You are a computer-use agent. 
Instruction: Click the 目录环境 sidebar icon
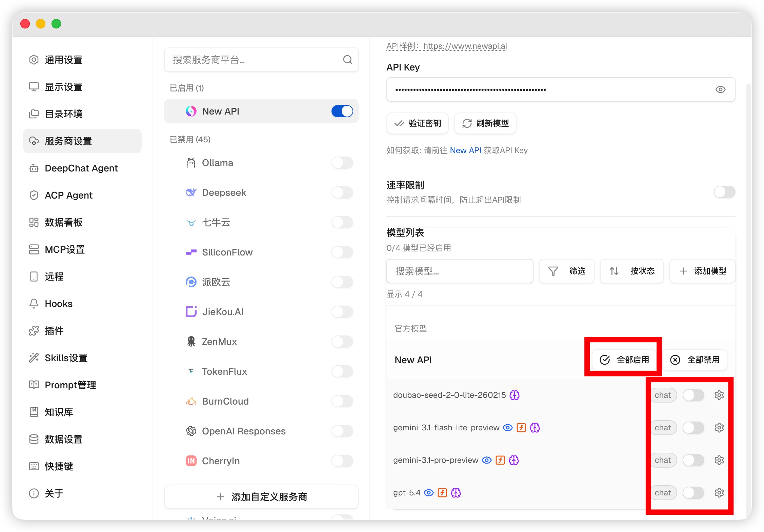click(34, 114)
